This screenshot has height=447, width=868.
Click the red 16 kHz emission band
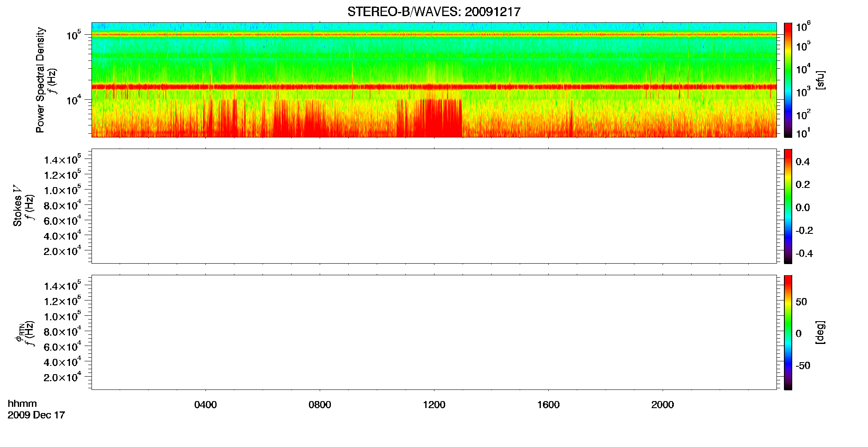point(434,87)
